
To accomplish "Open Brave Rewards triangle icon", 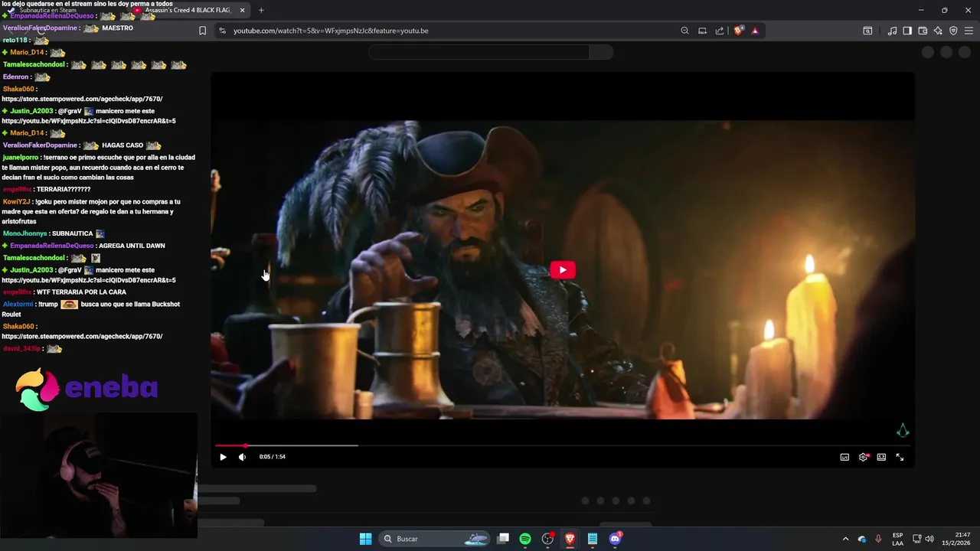I will tap(755, 31).
